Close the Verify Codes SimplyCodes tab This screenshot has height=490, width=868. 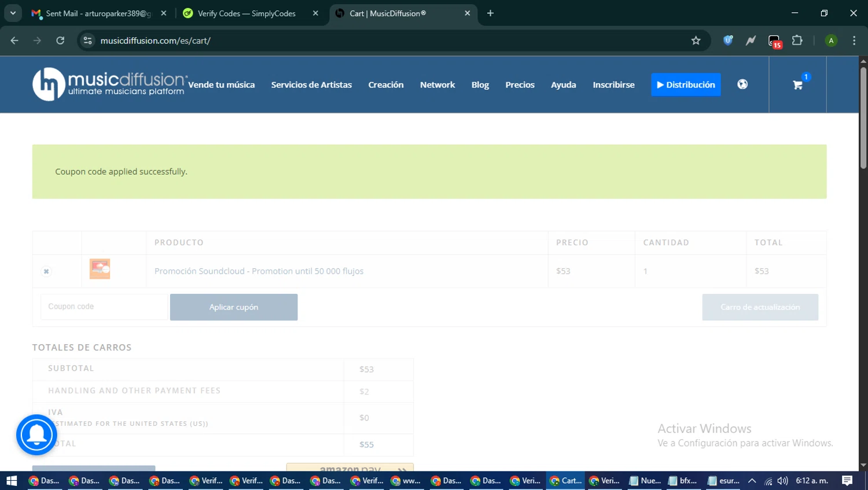coord(315,13)
